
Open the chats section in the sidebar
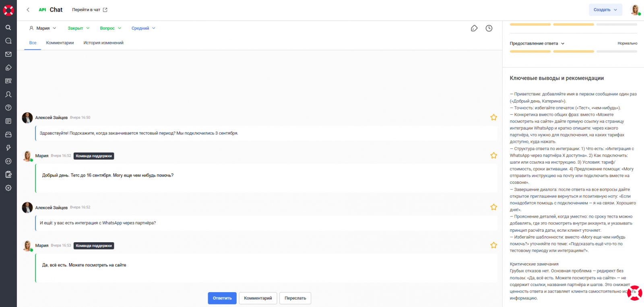(8, 41)
